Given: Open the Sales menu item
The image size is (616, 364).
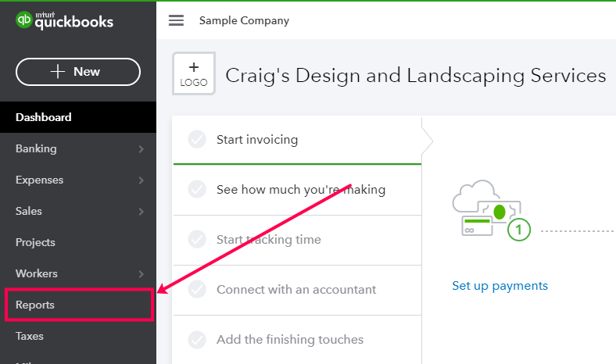Looking at the screenshot, I should click(x=78, y=211).
